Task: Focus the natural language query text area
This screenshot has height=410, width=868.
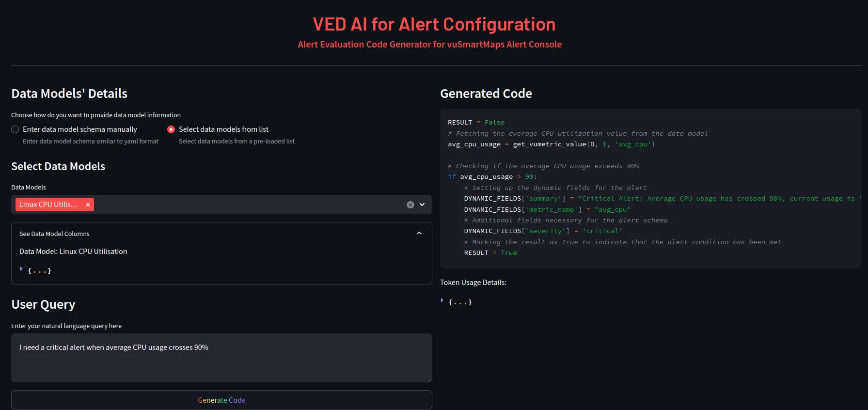Action: coord(221,358)
